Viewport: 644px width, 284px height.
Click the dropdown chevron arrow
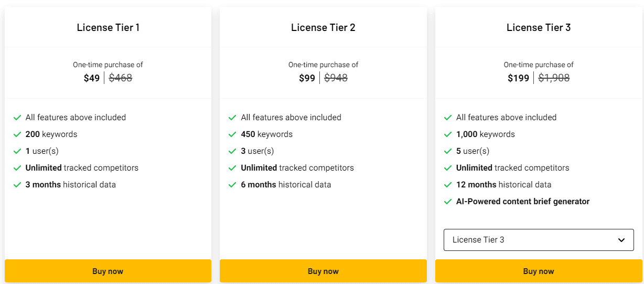tap(621, 240)
